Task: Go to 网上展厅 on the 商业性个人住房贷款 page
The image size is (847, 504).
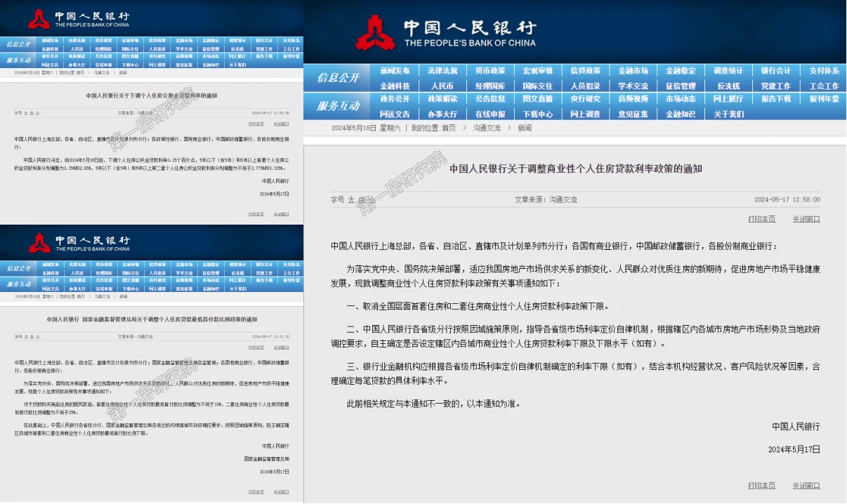Action: coord(728,99)
